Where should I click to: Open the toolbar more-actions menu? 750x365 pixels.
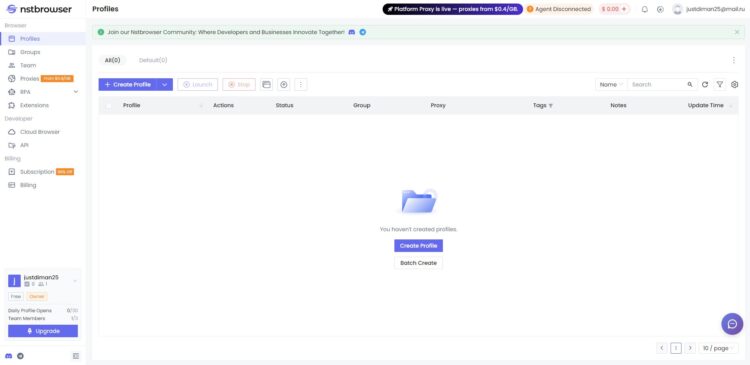coord(301,85)
